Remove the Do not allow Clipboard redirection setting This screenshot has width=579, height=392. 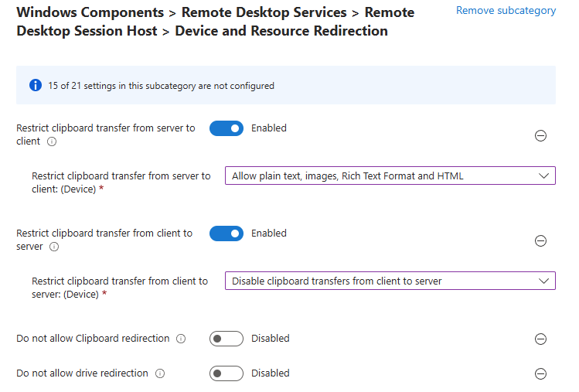541,339
